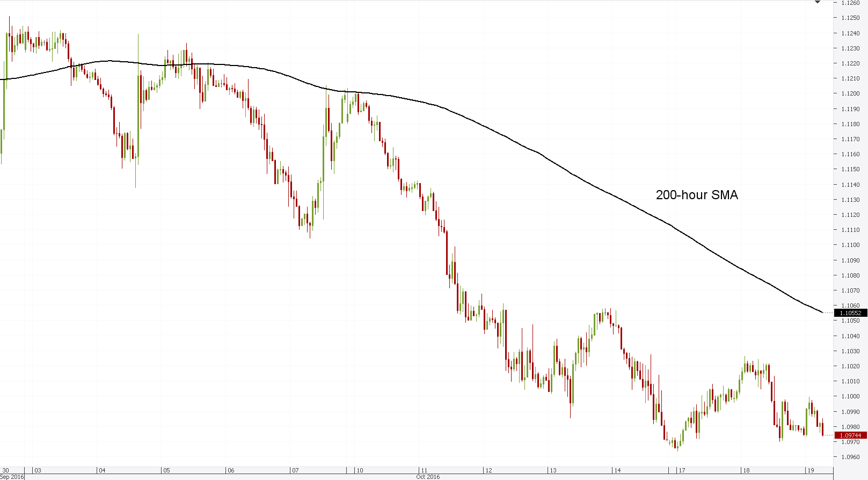Open the dropdown arrow at chart top-right

[818, 2]
